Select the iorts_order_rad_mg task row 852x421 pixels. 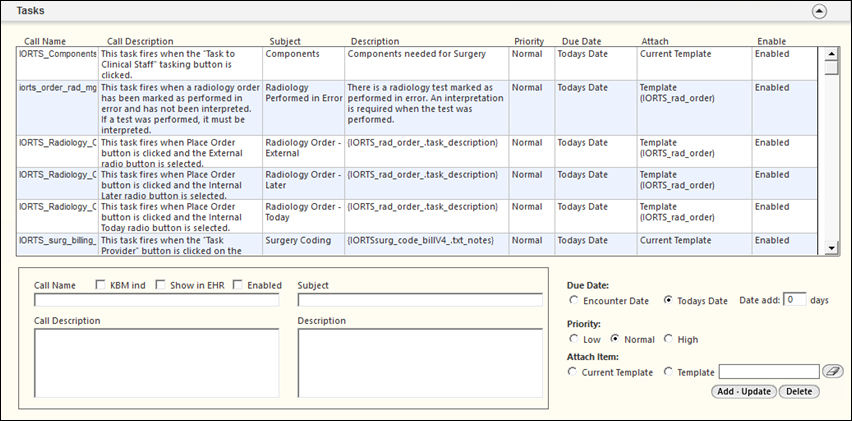pos(417,108)
